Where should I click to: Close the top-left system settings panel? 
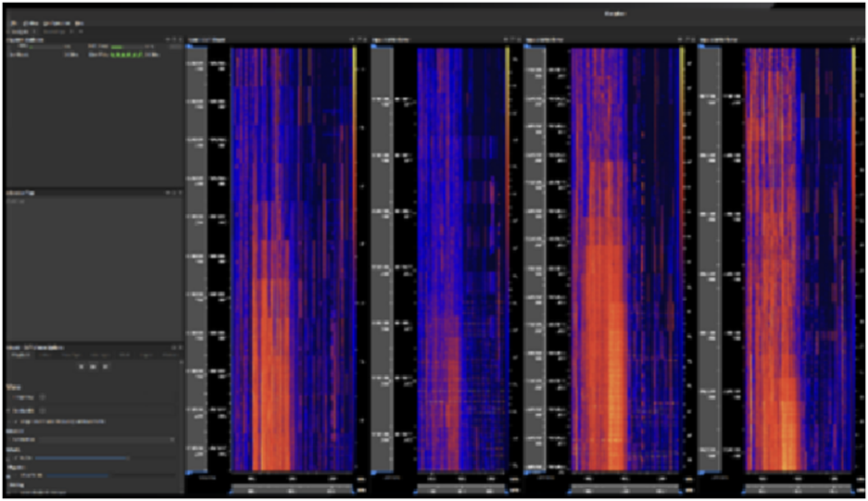point(180,40)
